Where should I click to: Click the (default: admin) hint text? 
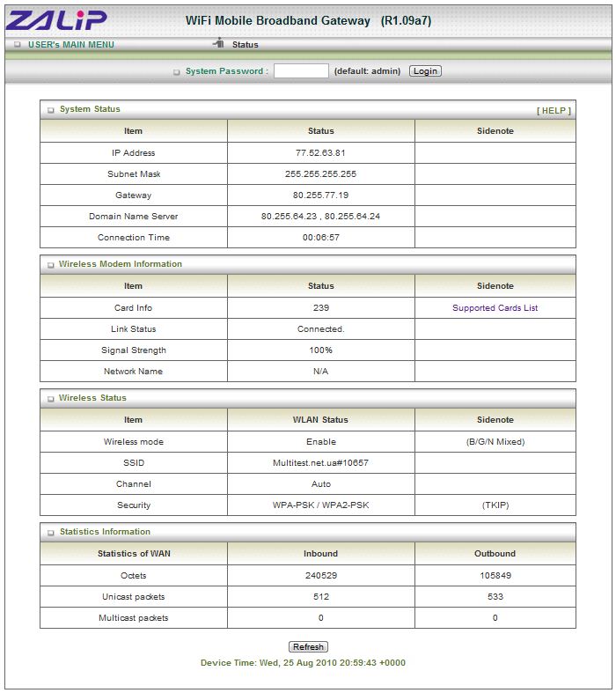point(367,71)
